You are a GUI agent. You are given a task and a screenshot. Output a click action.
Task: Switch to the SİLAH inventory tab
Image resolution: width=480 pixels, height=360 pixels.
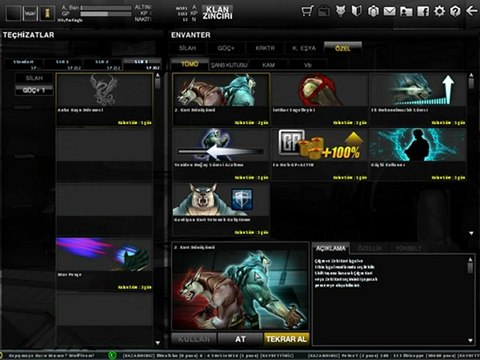[188, 48]
